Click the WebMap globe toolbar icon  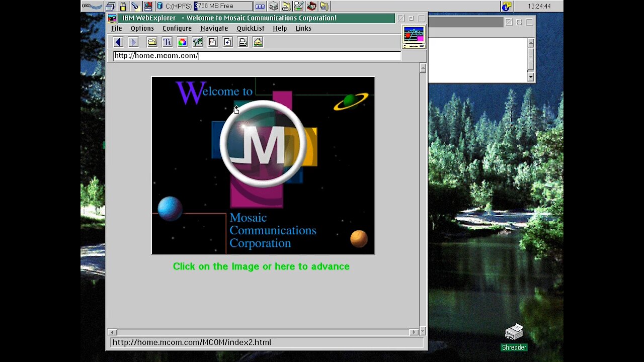coord(197,42)
